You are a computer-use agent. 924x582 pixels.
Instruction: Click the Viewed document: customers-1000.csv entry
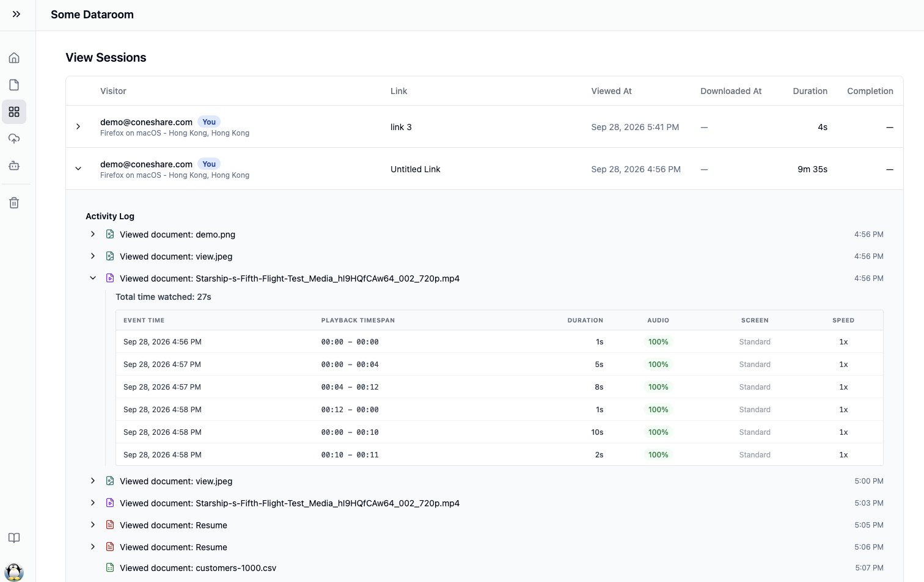tap(198, 568)
